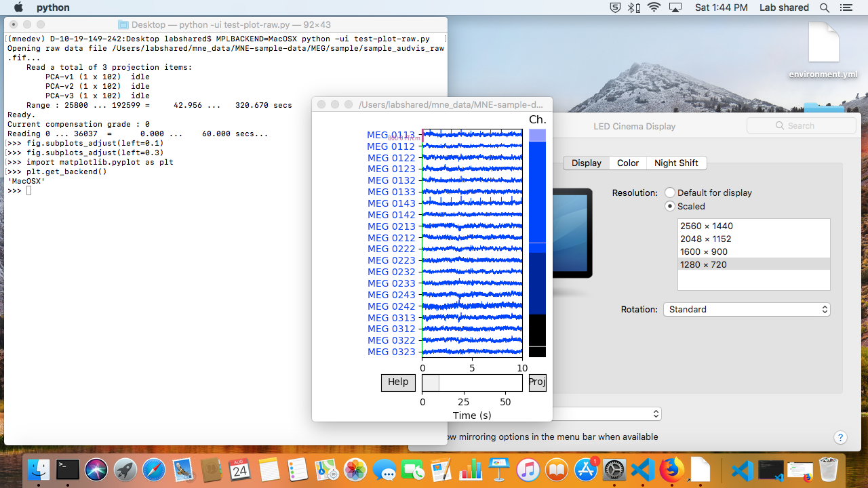Viewport: 868px width, 488px height.
Task: Open Spotlight search magnifier in menu bar
Action: 825,7
